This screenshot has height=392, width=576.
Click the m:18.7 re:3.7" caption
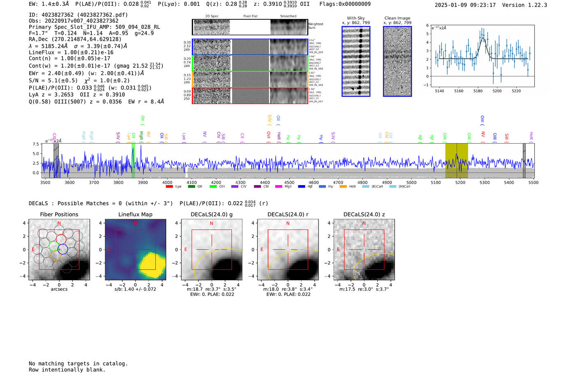(x=211, y=289)
